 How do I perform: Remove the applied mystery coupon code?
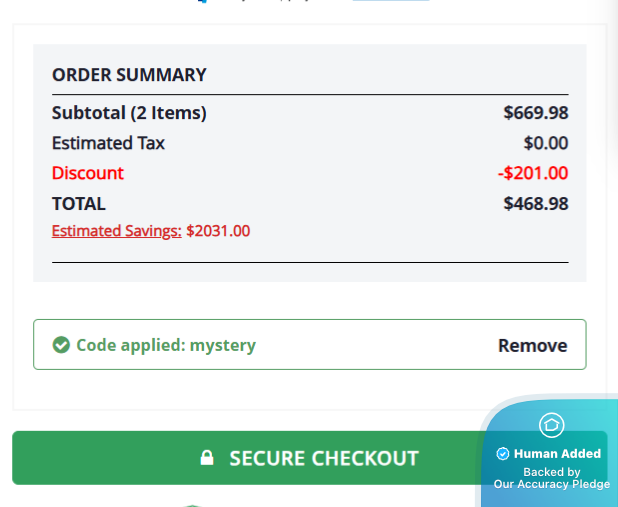(532, 346)
